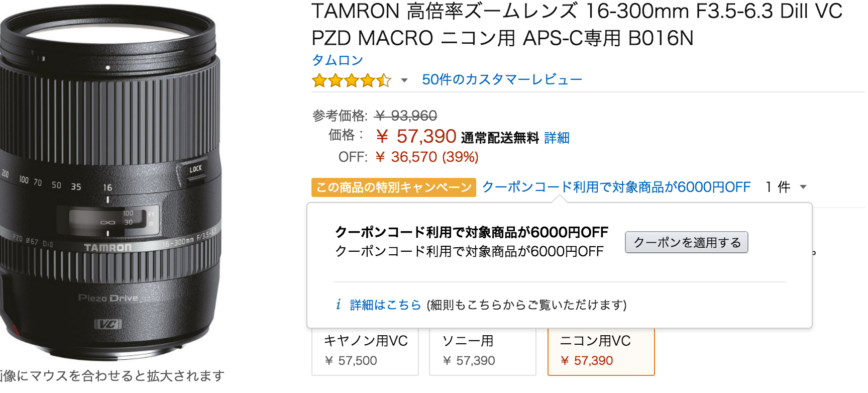The image size is (868, 393).
Task: View the 50件のカスタマーレビュー
Action: click(502, 78)
